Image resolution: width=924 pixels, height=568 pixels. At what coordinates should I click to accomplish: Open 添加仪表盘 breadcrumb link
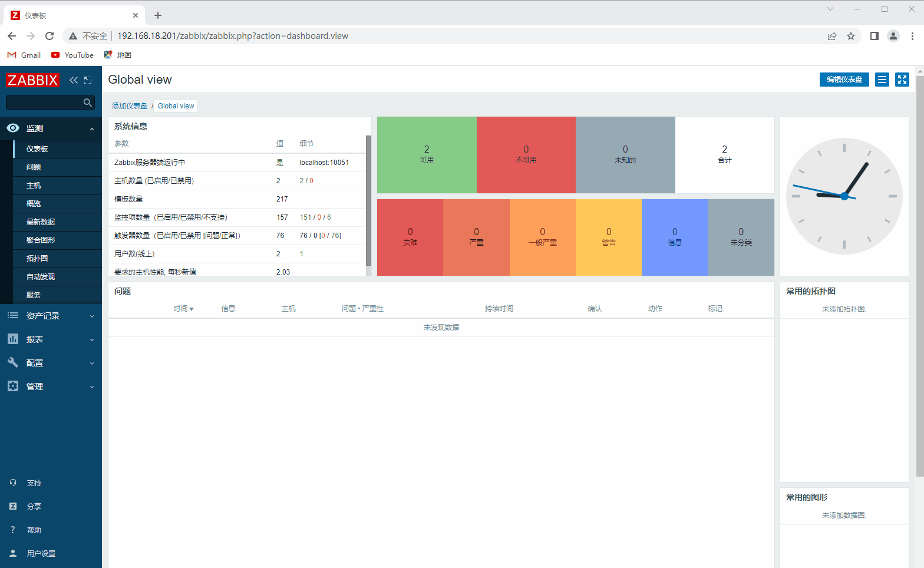click(x=130, y=106)
